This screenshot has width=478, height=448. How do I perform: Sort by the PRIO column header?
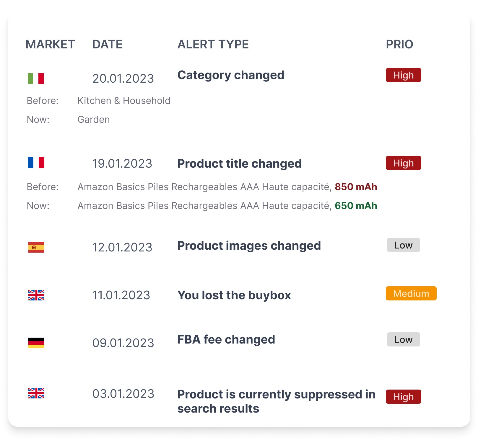pyautogui.click(x=399, y=44)
